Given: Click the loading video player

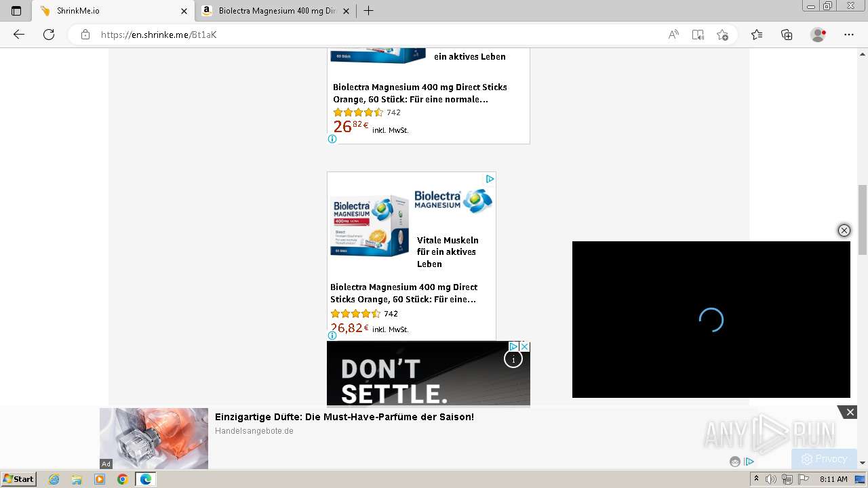Looking at the screenshot, I should (711, 319).
